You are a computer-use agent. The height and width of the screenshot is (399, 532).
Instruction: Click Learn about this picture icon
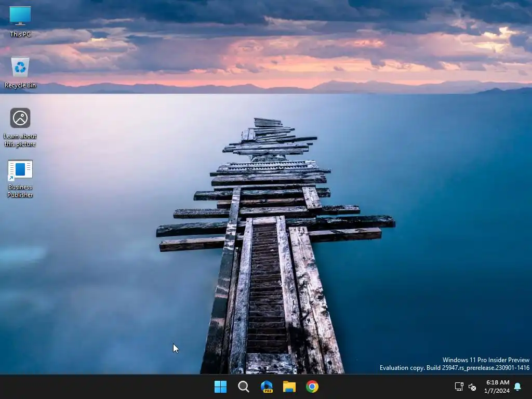tap(20, 127)
